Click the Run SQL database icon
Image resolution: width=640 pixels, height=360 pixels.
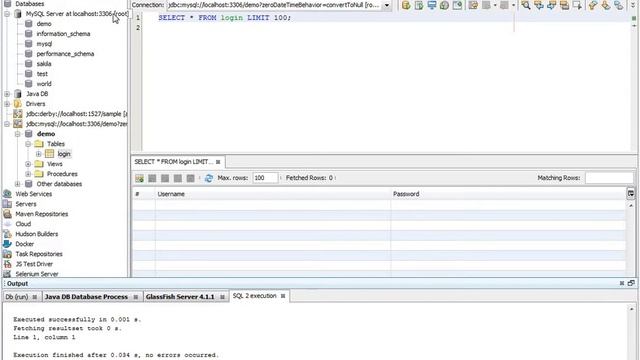click(406, 5)
